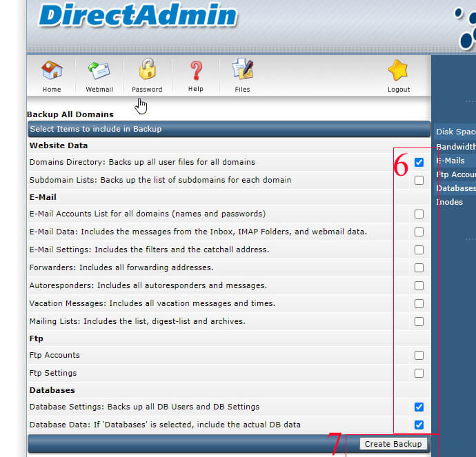
Task: Open the Webmail envelope icon
Action: 99,70
